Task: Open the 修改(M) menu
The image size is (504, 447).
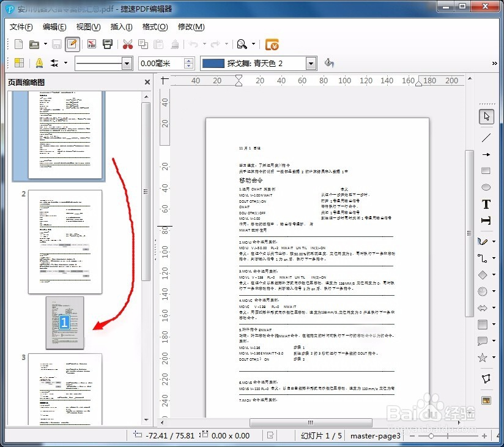Action: click(x=191, y=27)
